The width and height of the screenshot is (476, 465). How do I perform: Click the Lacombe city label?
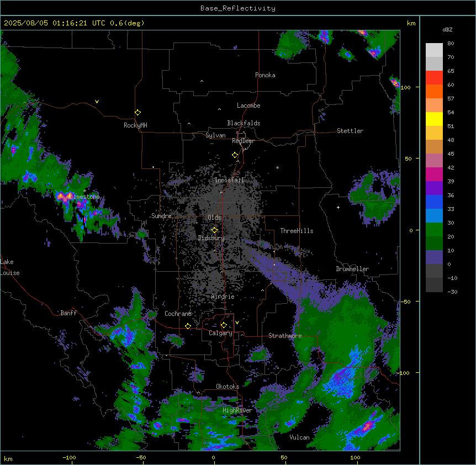[x=248, y=105]
